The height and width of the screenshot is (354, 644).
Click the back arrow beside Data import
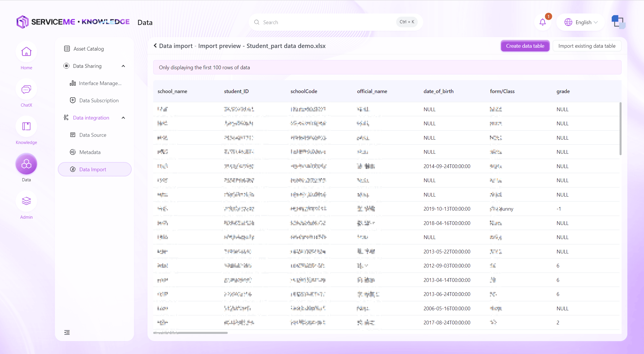pos(155,46)
